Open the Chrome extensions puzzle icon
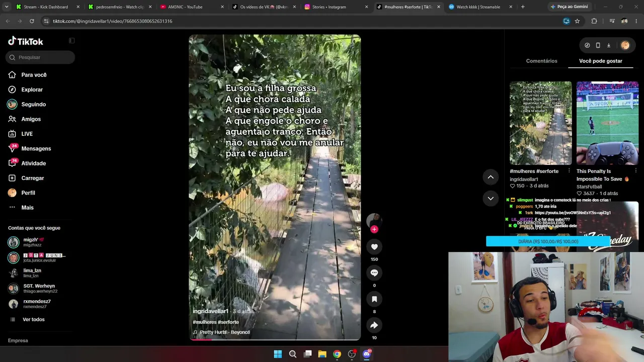644x362 pixels. (x=594, y=21)
